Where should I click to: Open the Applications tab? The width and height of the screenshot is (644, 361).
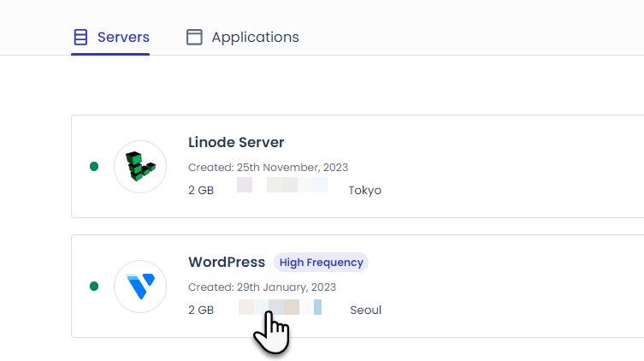click(x=242, y=38)
